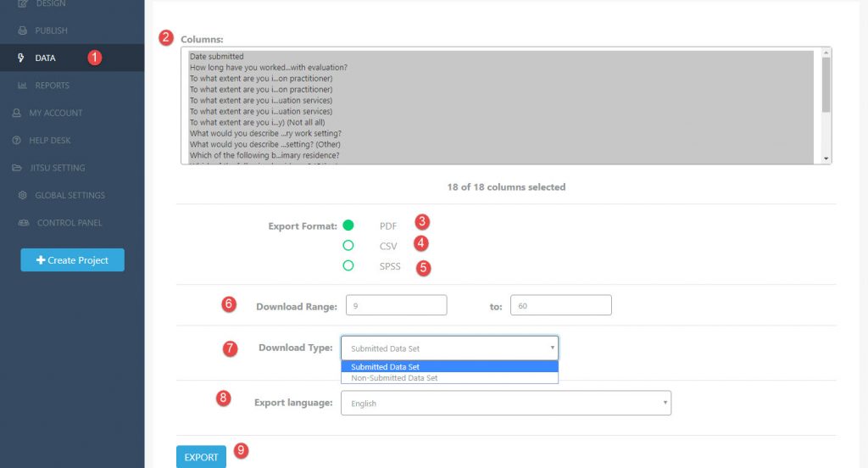The image size is (868, 468).
Task: Click the Download Range start input field
Action: (x=396, y=305)
